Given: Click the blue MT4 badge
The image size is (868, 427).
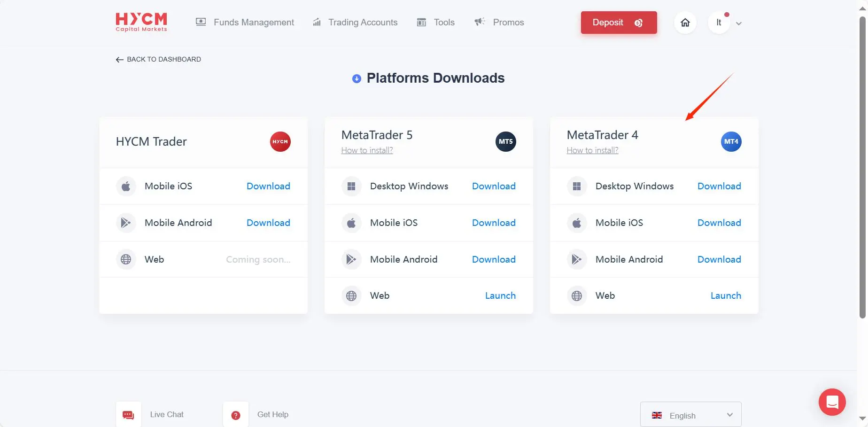Looking at the screenshot, I should point(731,141).
